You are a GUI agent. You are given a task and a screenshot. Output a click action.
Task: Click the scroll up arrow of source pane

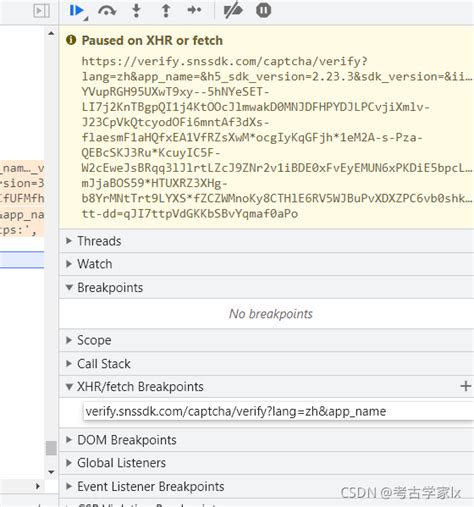point(51,33)
